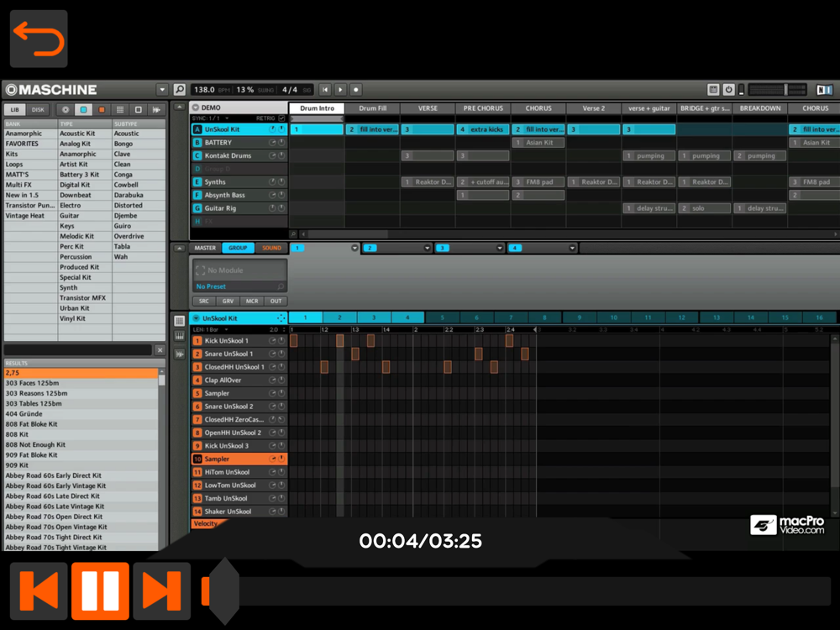Click the NI logo at top right

tap(824, 90)
